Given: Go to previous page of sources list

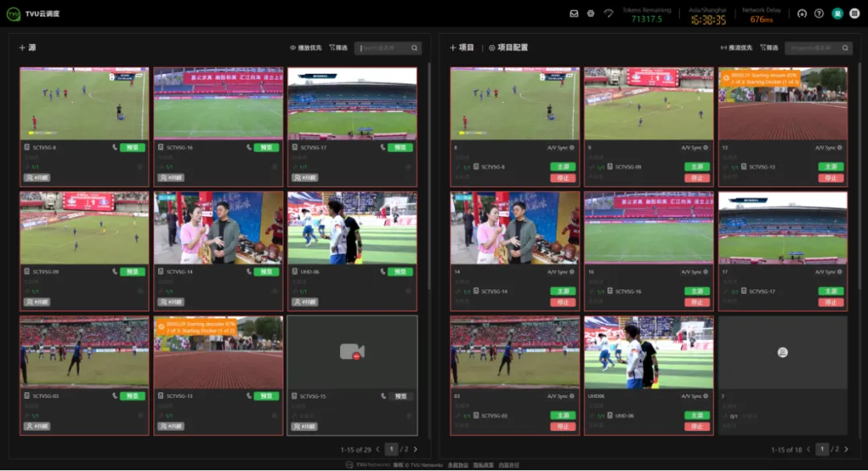Looking at the screenshot, I should tap(378, 449).
